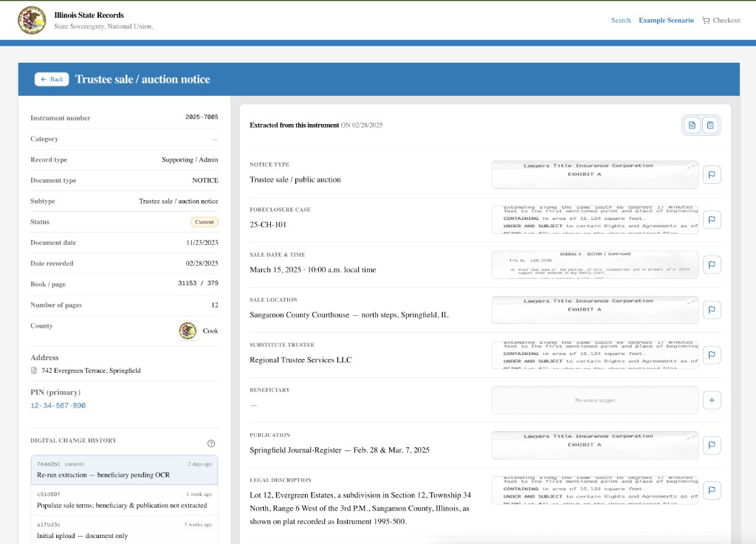
Task: Go to Checkout cart
Action: tap(721, 21)
